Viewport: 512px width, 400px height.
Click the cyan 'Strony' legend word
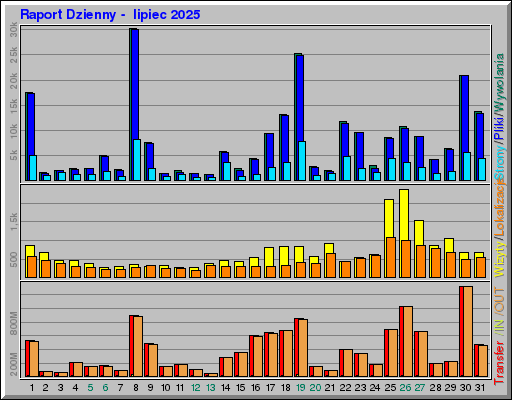point(500,163)
